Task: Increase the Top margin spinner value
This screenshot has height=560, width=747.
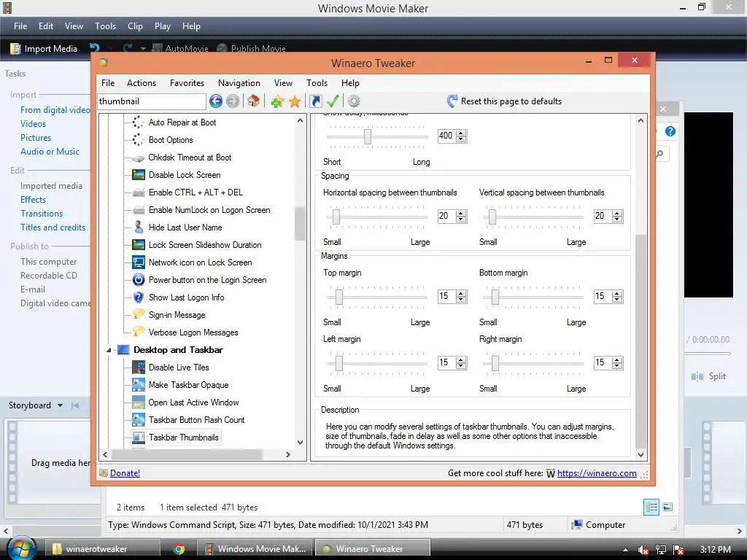Action: click(461, 293)
